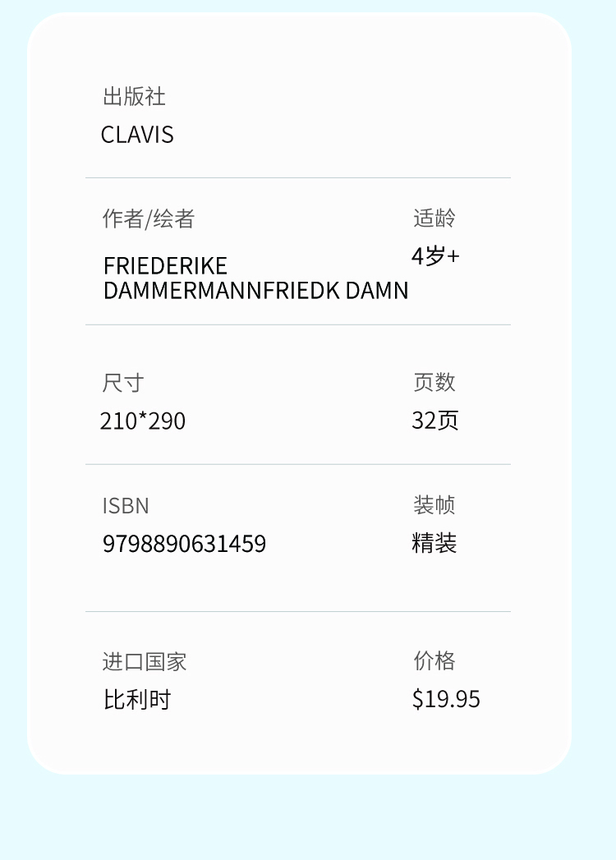
Task: Click the 出版社 publisher label
Action: click(x=134, y=96)
